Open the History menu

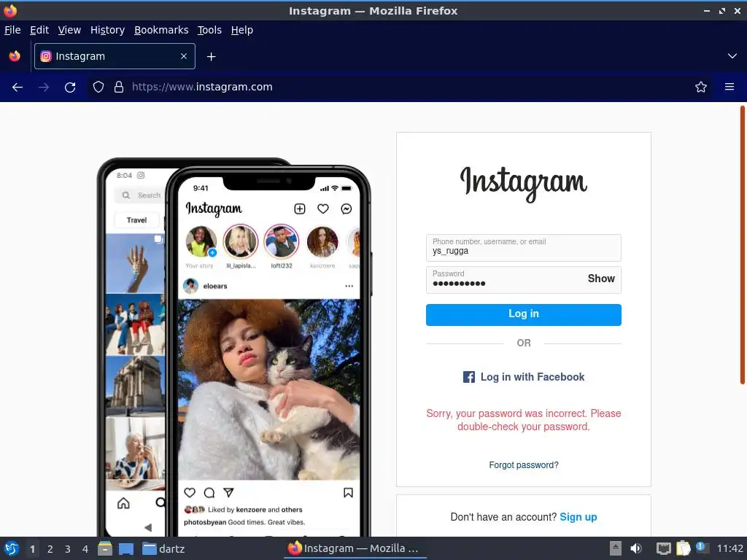point(108,30)
